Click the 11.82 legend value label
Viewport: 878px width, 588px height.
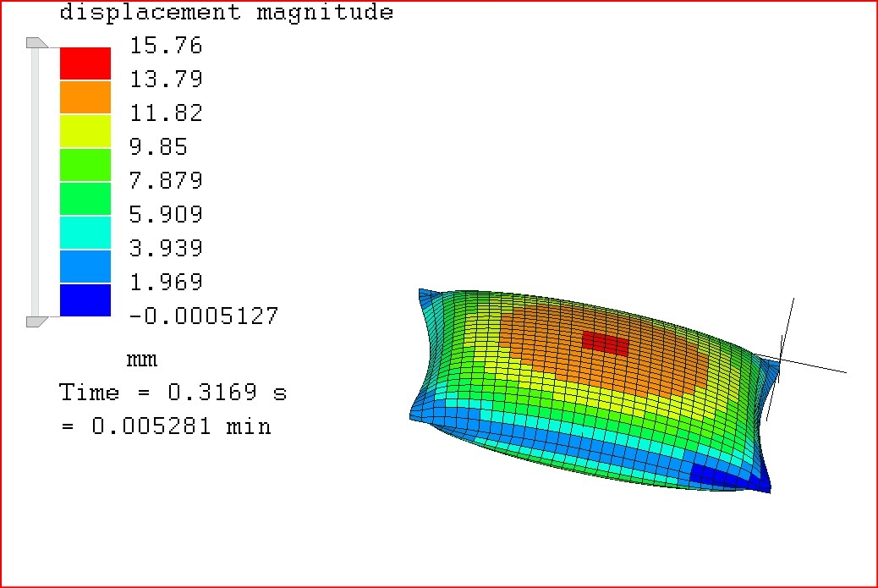coord(165,113)
